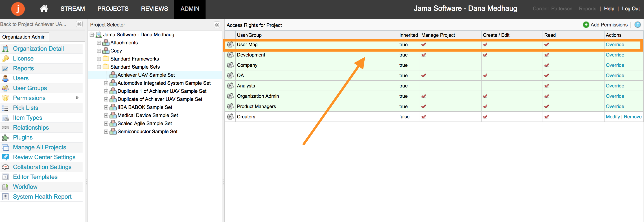Open the REVIEWS tab
Image resolution: width=644 pixels, height=222 pixels.
click(x=154, y=9)
